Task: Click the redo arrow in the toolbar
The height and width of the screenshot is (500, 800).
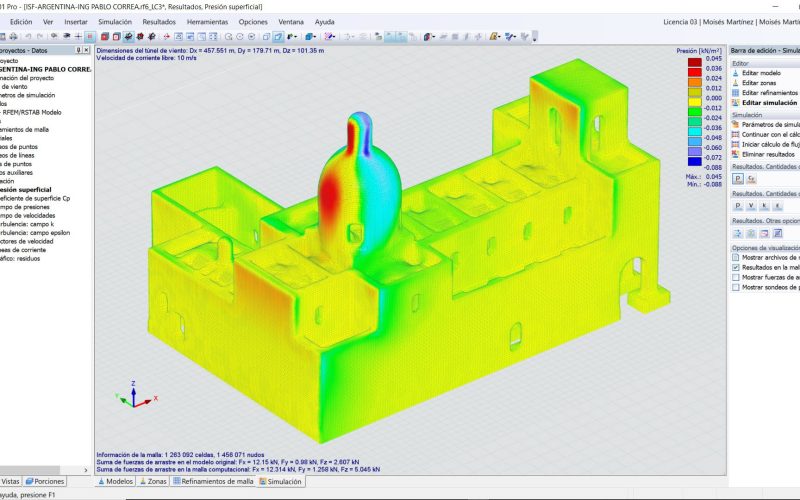Action: point(40,37)
